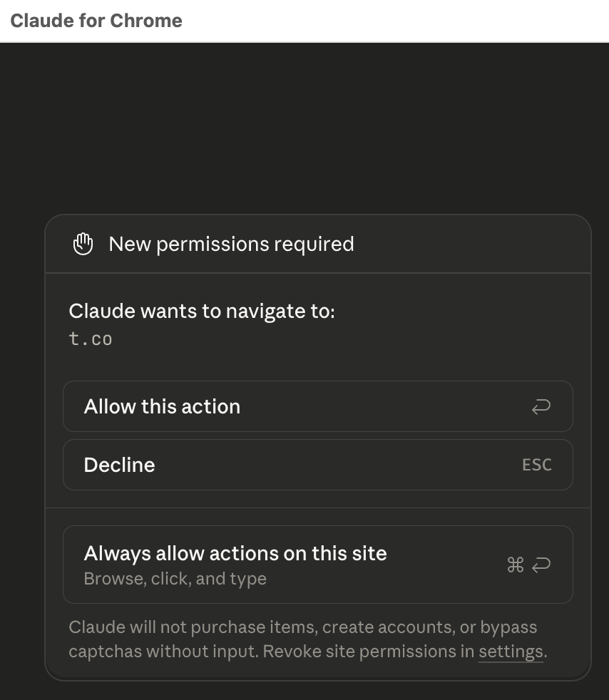Click the New permissions required header

tap(231, 244)
